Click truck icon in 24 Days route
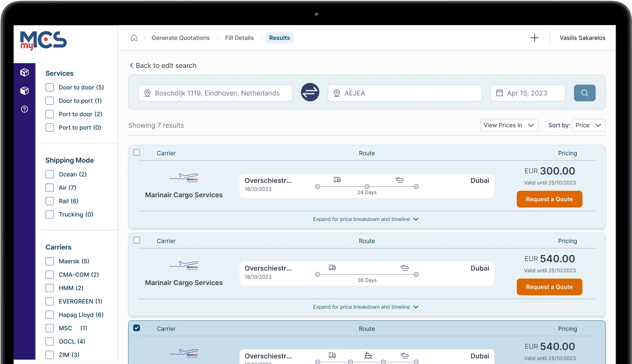This screenshot has width=632, height=364. [337, 179]
